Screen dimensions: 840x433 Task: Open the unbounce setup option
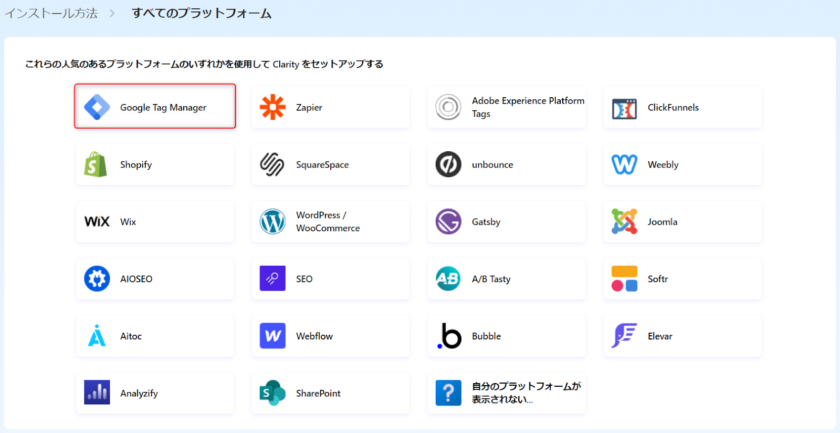tap(506, 165)
